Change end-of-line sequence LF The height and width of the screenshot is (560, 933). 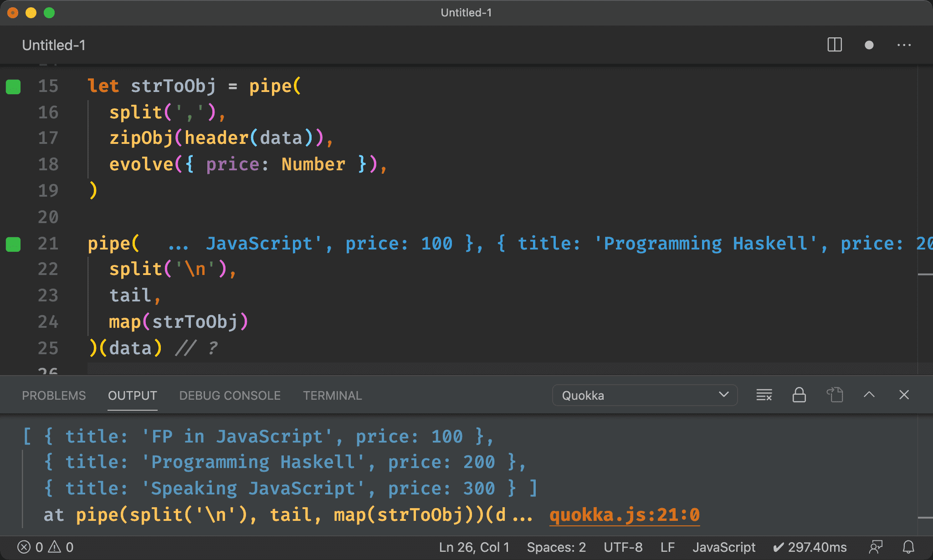coord(667,547)
